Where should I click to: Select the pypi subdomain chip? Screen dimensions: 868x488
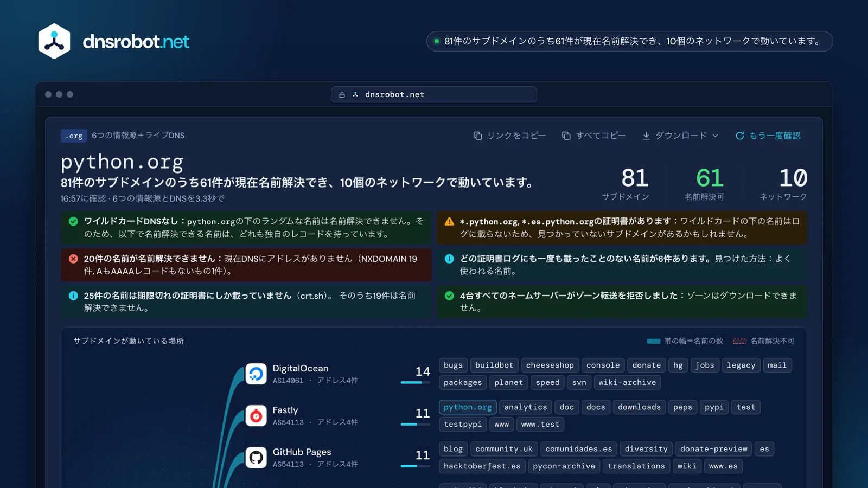[714, 407]
